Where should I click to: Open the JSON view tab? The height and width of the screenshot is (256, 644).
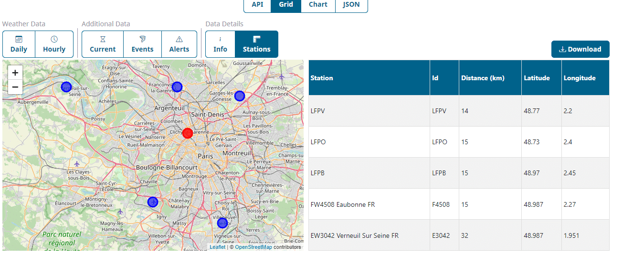tap(351, 5)
